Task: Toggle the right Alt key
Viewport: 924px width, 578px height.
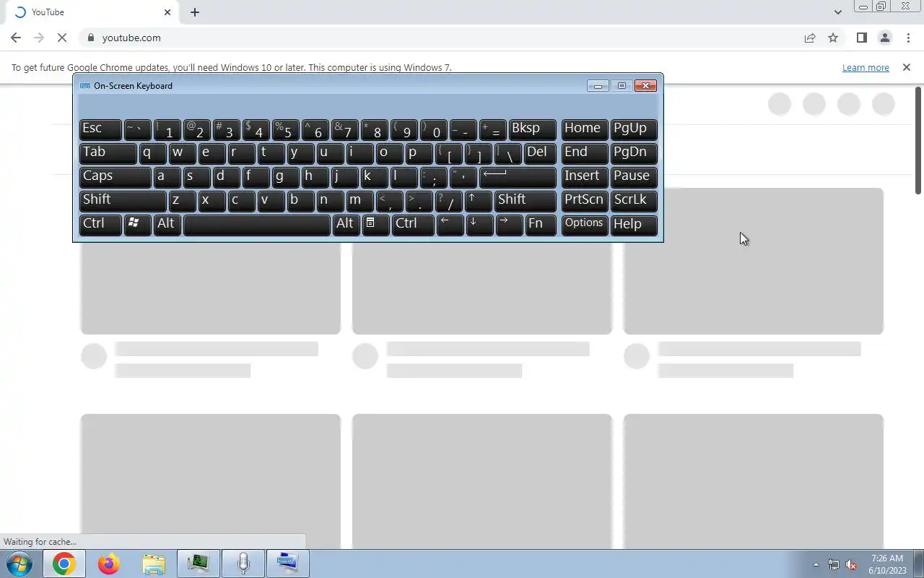Action: coord(346,224)
